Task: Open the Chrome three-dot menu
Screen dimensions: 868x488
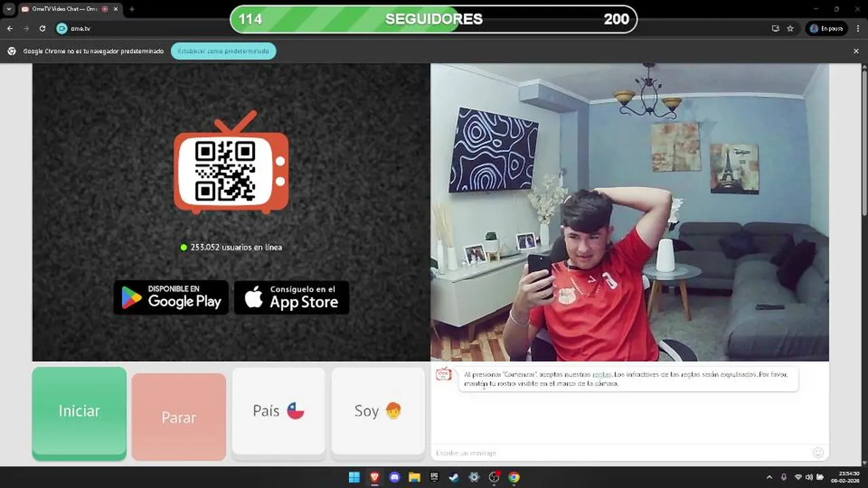Action: pyautogui.click(x=858, y=28)
